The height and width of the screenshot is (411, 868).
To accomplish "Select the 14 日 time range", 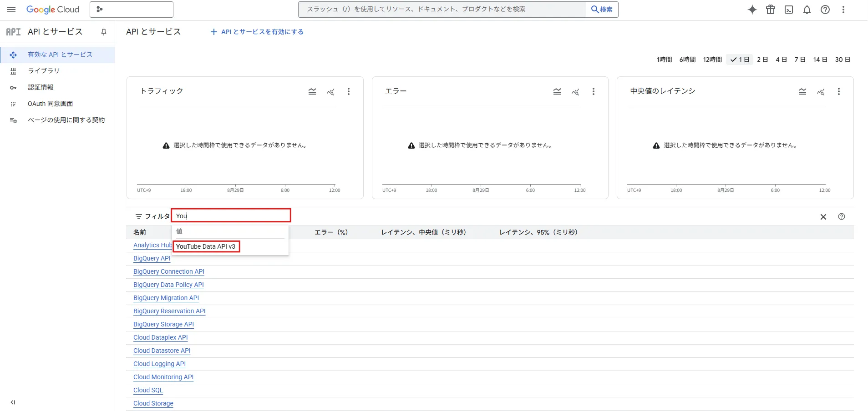I will coord(820,60).
